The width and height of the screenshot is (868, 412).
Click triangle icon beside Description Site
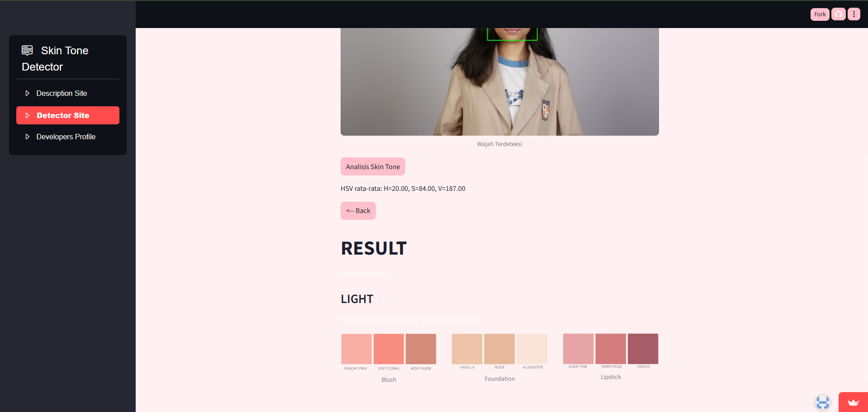coord(27,93)
